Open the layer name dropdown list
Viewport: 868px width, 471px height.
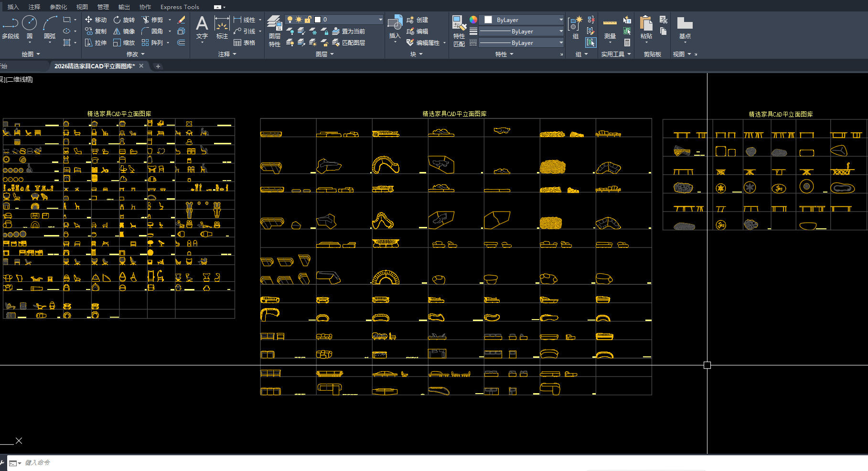380,20
